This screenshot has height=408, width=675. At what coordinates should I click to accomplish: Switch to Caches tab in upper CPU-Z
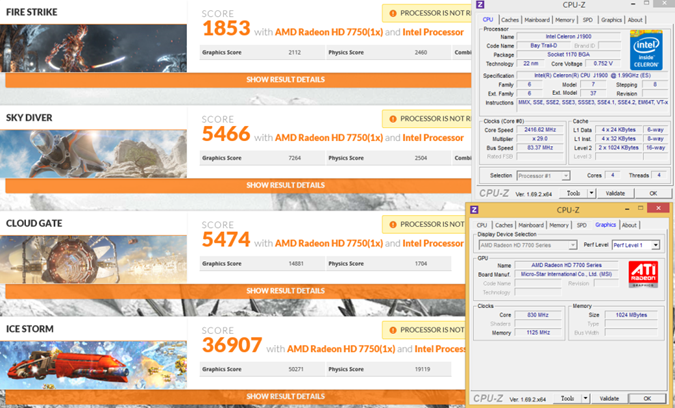point(510,20)
